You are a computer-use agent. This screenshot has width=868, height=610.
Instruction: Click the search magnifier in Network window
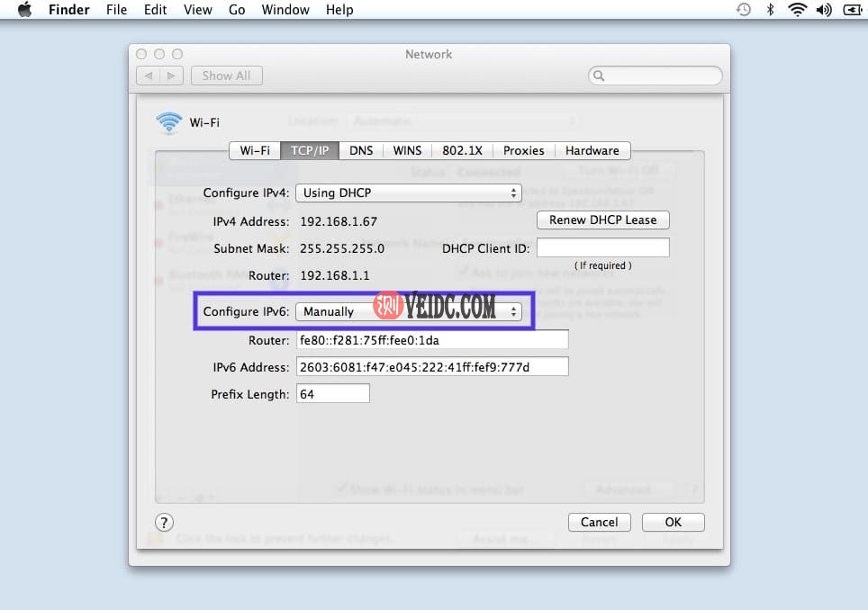coord(599,76)
